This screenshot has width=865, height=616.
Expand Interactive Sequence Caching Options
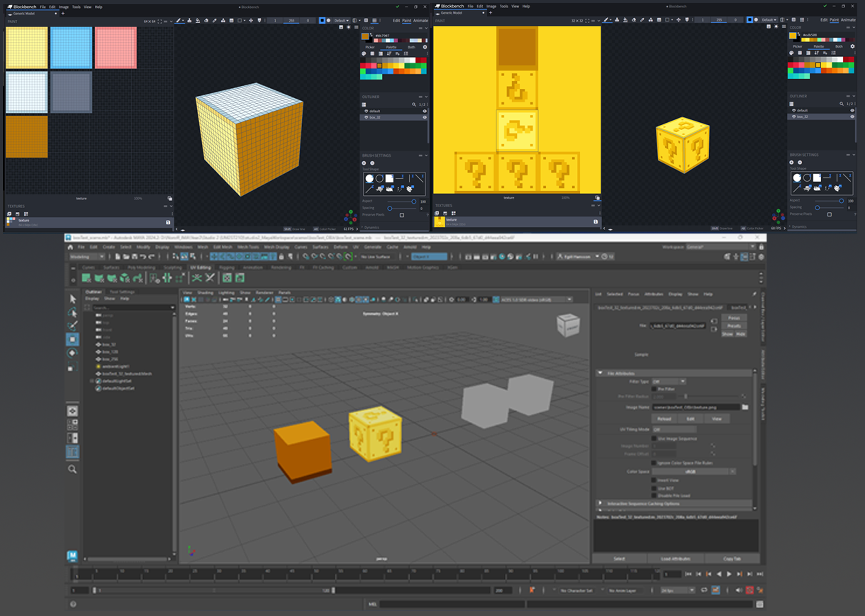coord(600,504)
